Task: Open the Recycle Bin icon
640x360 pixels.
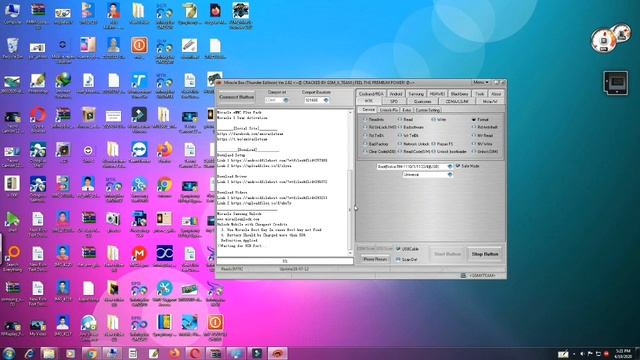Action: (12, 48)
